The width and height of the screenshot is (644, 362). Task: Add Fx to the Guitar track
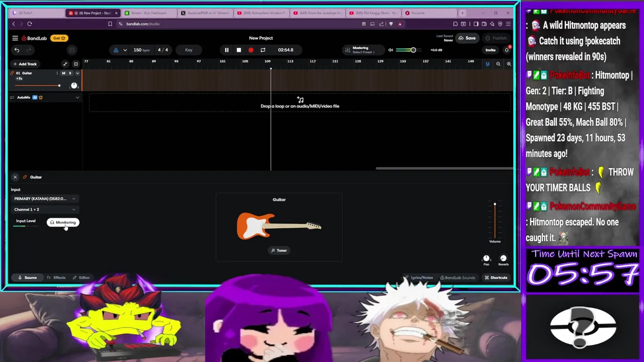pyautogui.click(x=19, y=79)
